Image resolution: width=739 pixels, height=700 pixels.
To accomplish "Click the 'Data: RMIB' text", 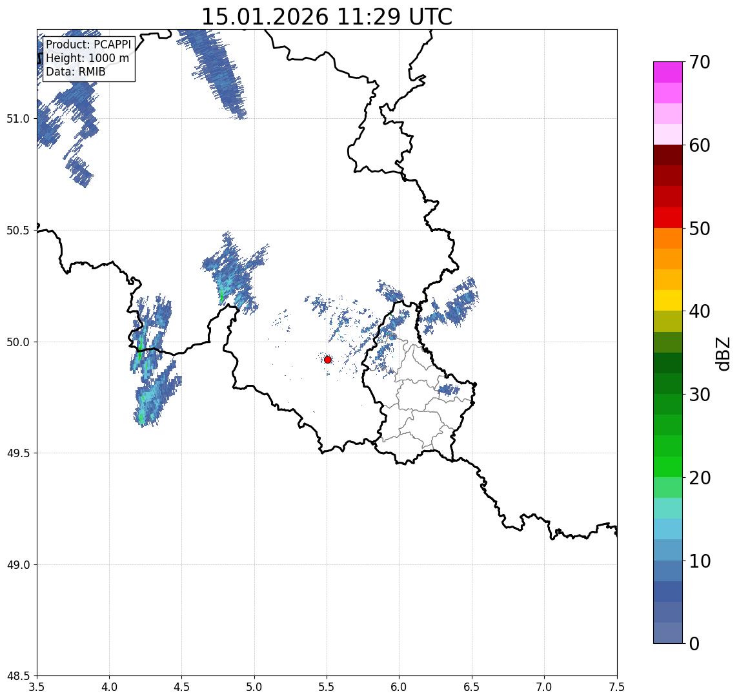I will (x=76, y=72).
